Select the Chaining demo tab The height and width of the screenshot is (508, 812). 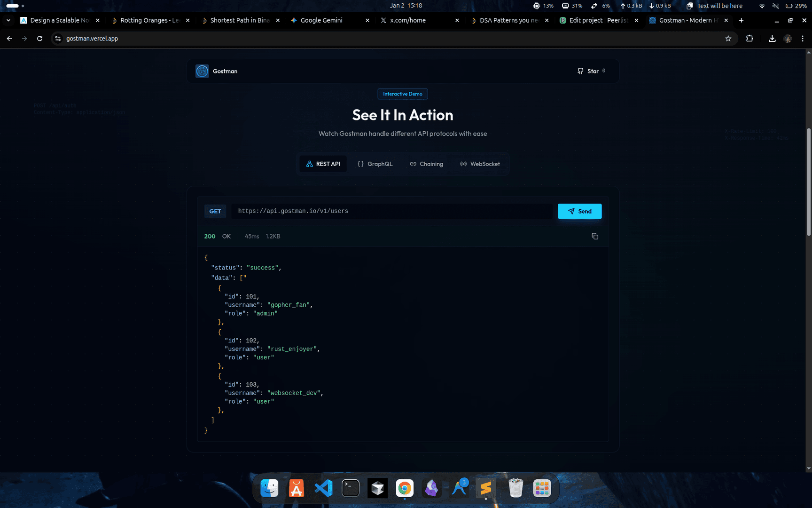tap(426, 164)
